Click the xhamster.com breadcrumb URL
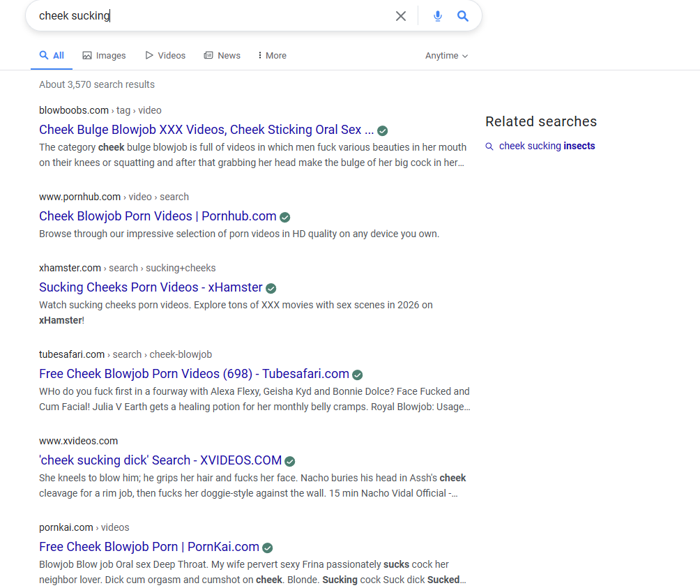Screen dimensions: 700x588 coord(70,268)
